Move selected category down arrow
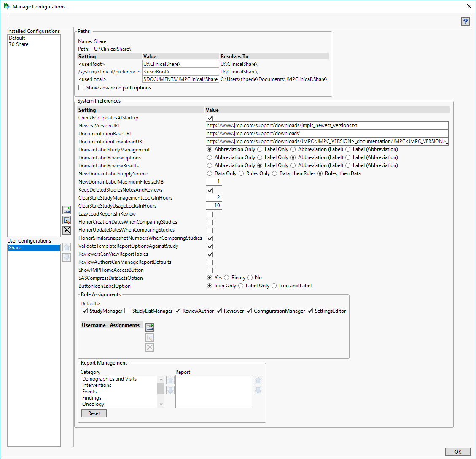The width and height of the screenshot is (476, 459). (x=170, y=390)
